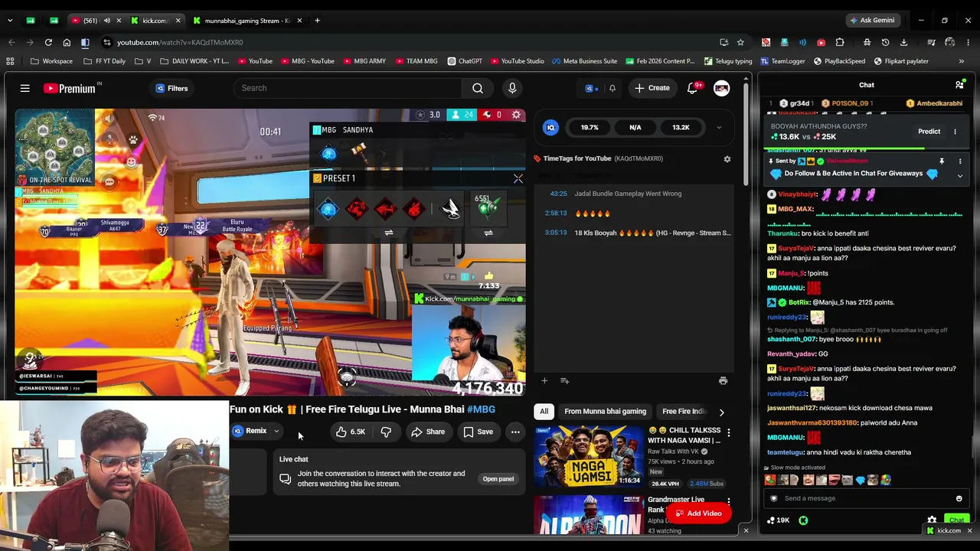Follow the #MBG hashtag link in the title
Screen dimensions: 980x551
pos(481,409)
